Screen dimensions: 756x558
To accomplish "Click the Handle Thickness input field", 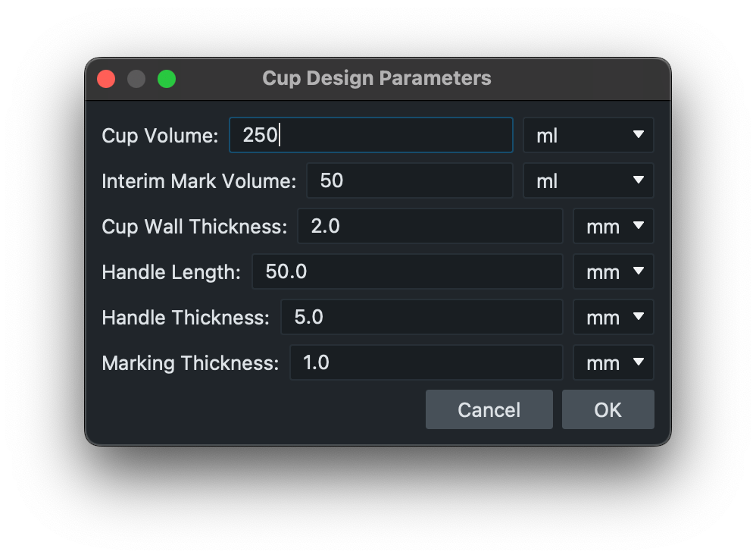I will [x=422, y=317].
